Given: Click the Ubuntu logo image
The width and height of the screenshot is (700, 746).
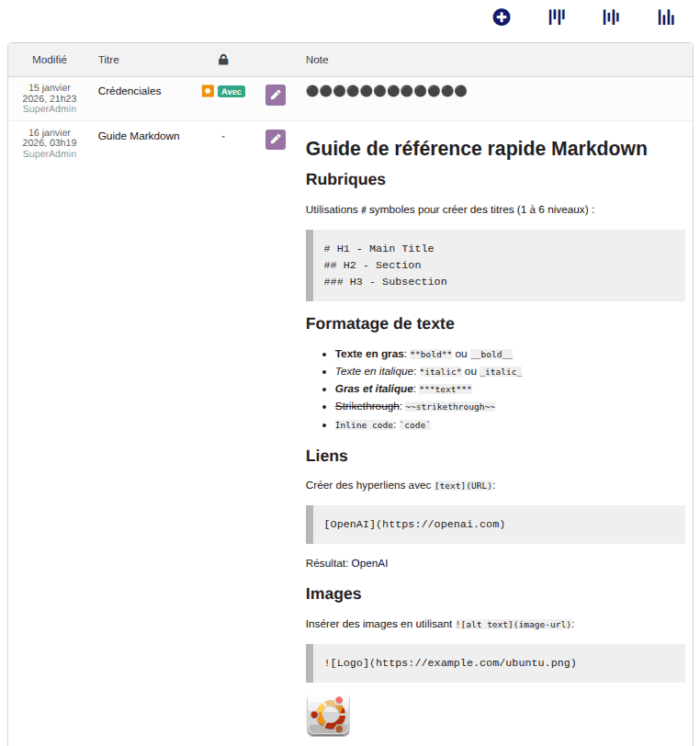Looking at the screenshot, I should point(328,715).
